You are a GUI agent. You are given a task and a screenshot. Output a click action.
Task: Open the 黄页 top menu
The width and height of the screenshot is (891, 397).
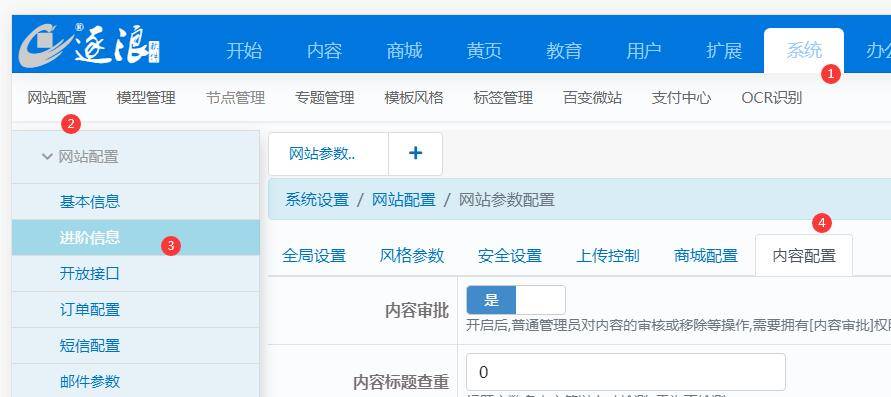[x=484, y=51]
